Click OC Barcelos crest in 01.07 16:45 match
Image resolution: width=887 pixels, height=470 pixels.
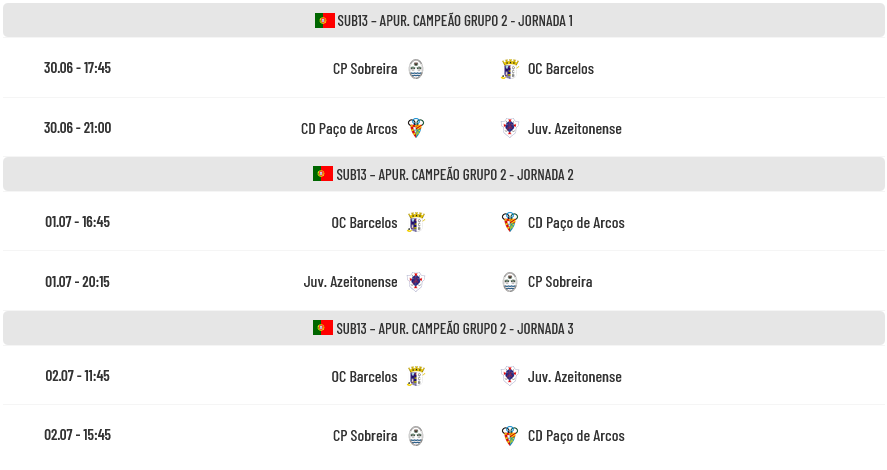(x=416, y=222)
